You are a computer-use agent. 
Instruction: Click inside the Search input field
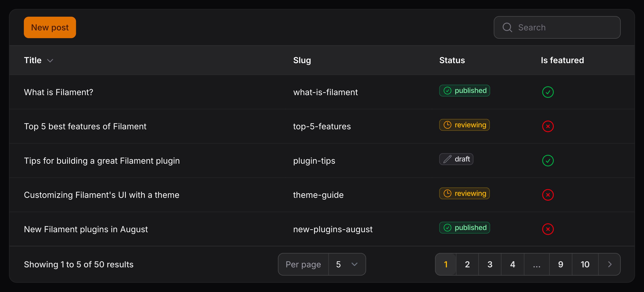click(x=550, y=27)
